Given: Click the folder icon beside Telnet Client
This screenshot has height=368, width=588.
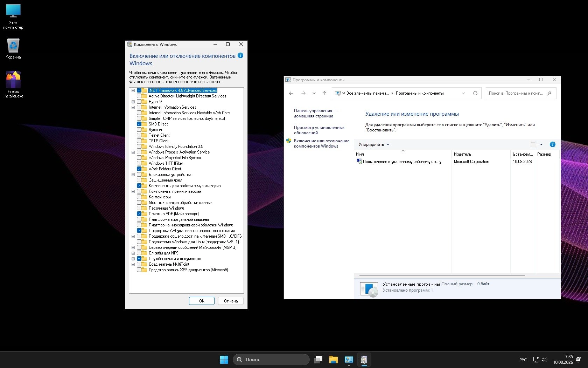Looking at the screenshot, I should click(x=145, y=135).
